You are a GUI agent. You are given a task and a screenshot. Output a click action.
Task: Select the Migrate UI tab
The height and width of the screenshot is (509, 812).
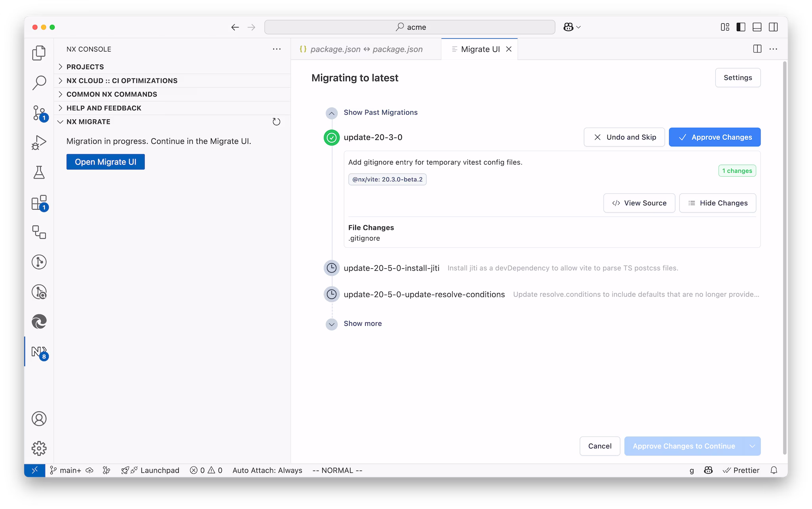click(x=479, y=49)
